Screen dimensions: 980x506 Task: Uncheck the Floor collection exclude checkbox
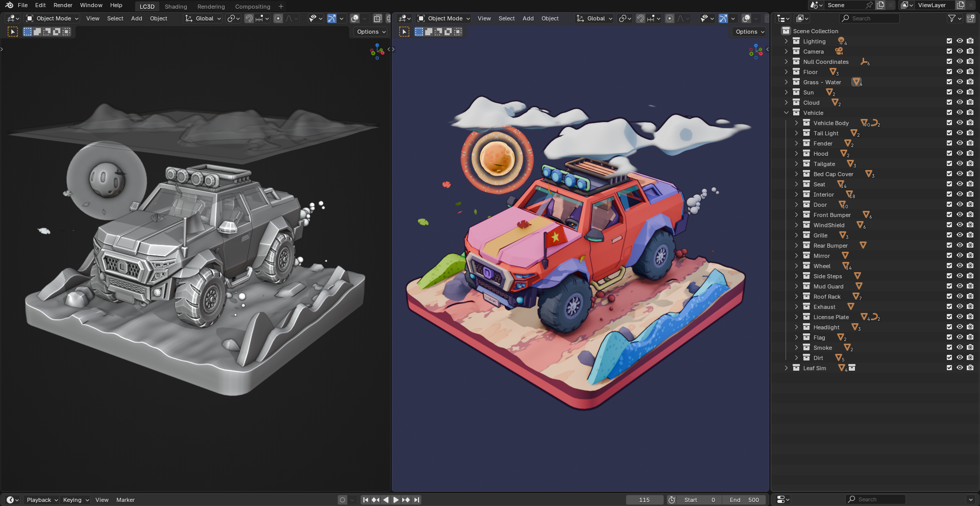(x=949, y=72)
